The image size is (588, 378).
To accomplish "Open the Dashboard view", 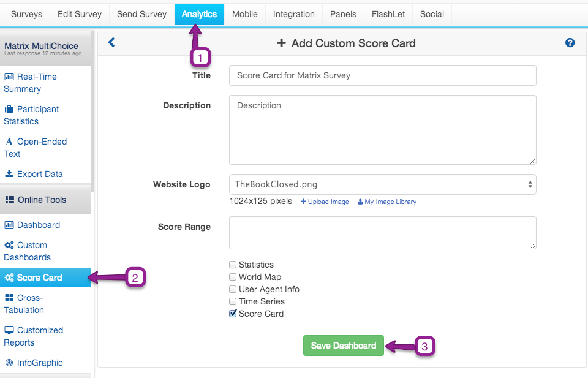I will pos(37,225).
